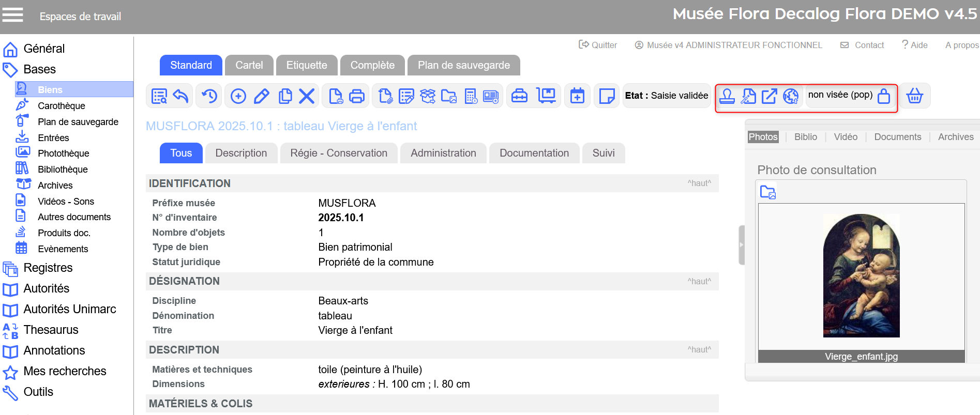Click the calendar add event icon
The width and height of the screenshot is (980, 415).
pos(577,96)
